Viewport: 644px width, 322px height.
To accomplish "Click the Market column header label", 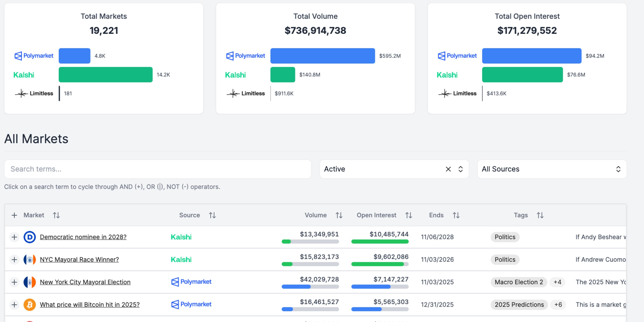I will pyautogui.click(x=34, y=215).
